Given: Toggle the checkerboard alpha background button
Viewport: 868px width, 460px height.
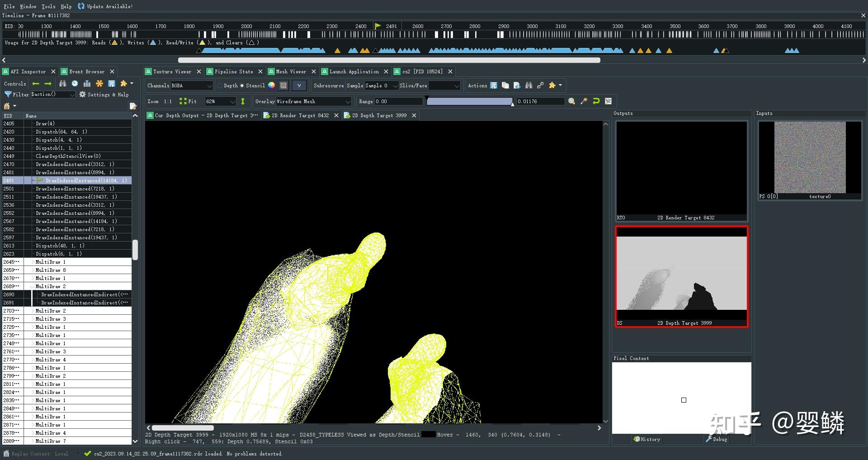Looking at the screenshot, I should (x=283, y=85).
